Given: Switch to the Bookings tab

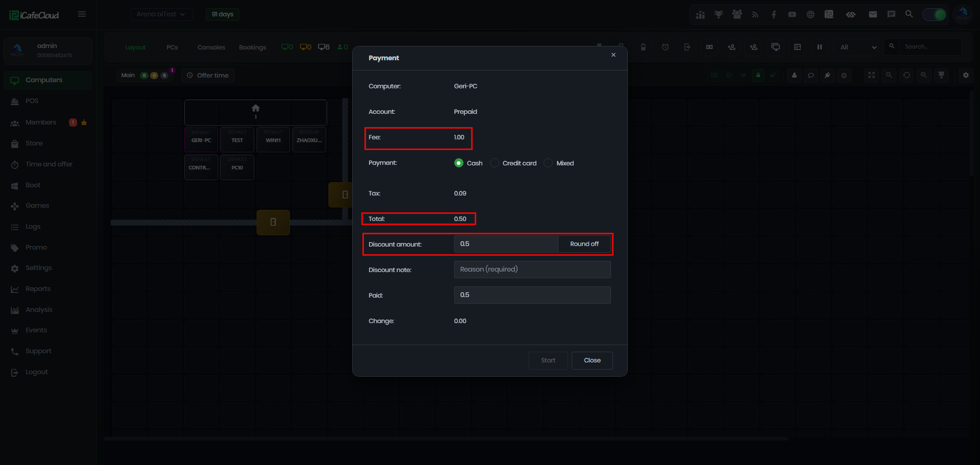Looking at the screenshot, I should click(x=253, y=47).
